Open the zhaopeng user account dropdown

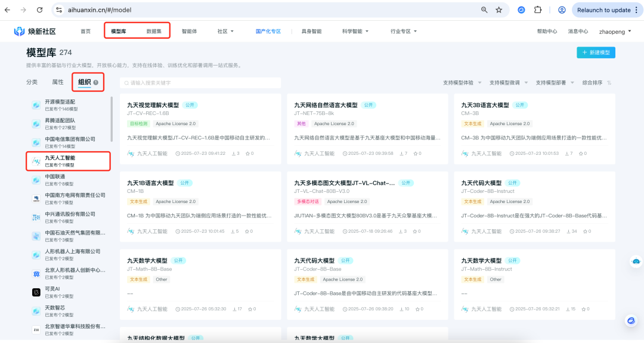point(615,32)
